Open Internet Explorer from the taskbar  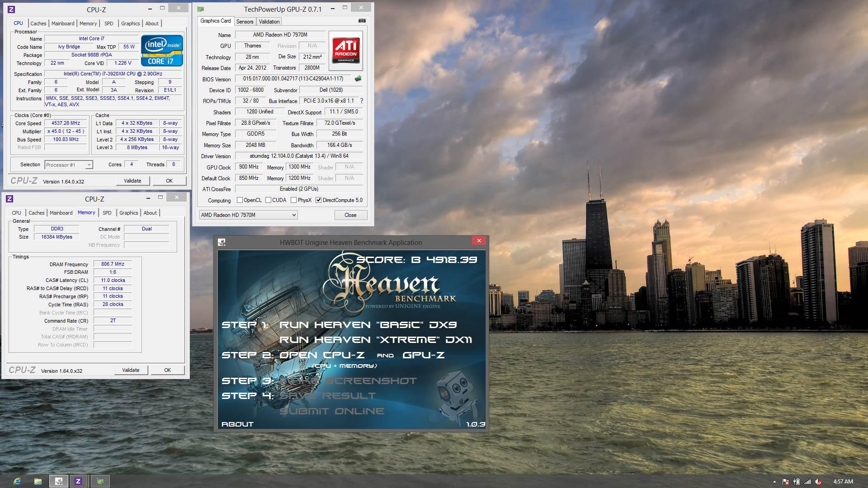[x=17, y=481]
